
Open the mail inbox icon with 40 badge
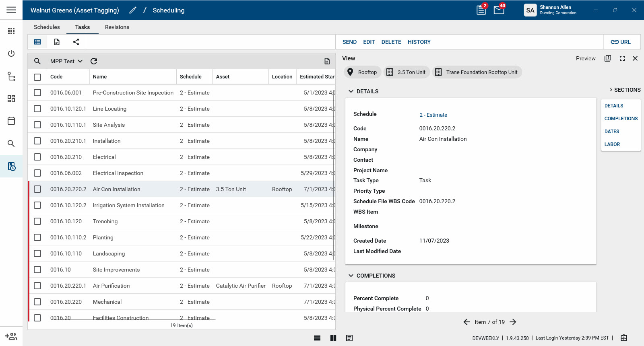pyautogui.click(x=499, y=10)
